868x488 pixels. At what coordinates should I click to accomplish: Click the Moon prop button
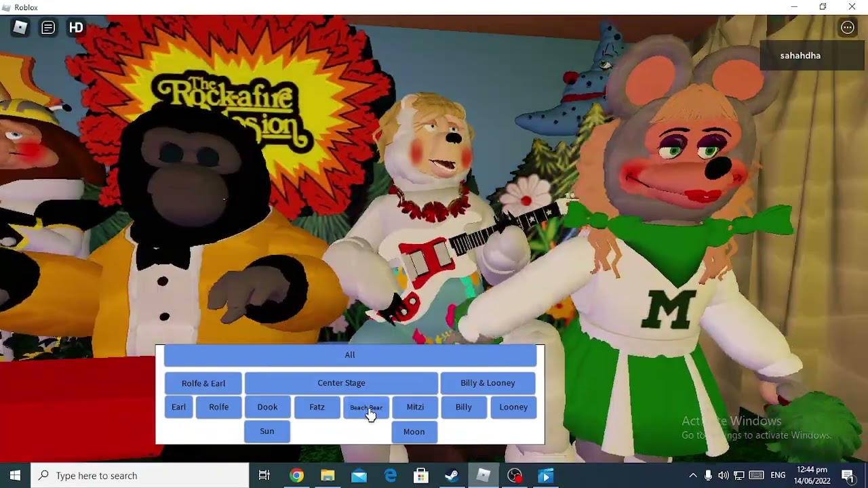[x=414, y=432]
